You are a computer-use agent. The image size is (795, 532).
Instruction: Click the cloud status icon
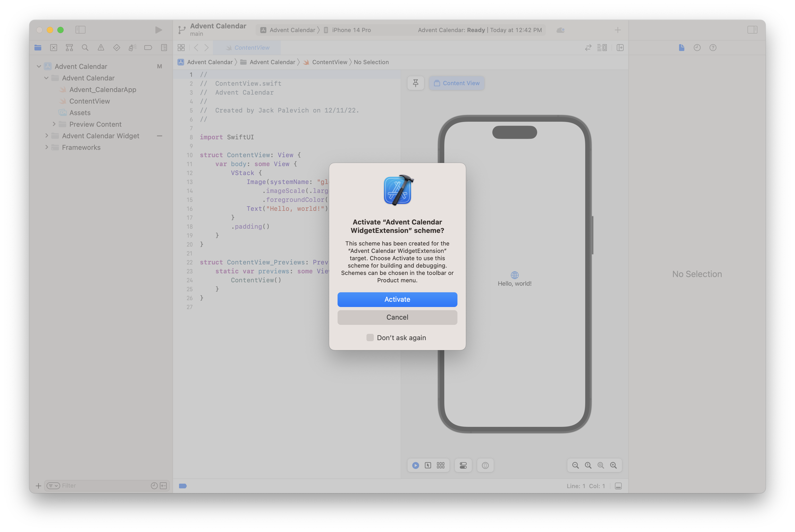[560, 30]
